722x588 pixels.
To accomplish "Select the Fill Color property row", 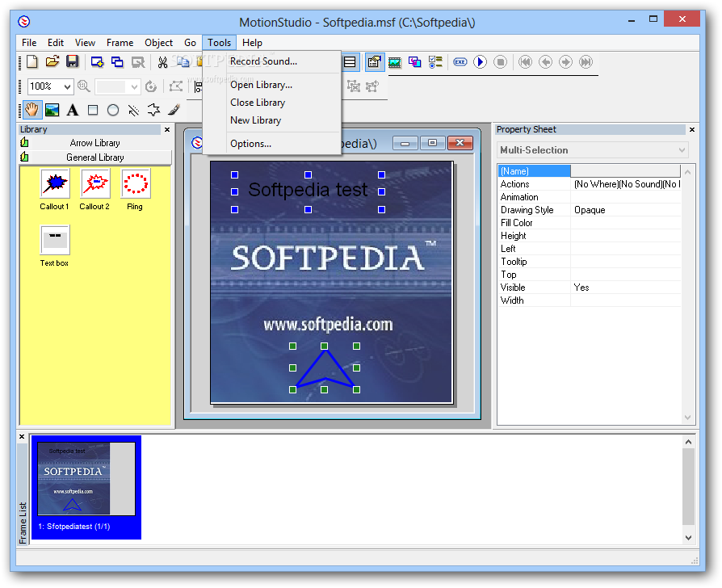I will 590,223.
